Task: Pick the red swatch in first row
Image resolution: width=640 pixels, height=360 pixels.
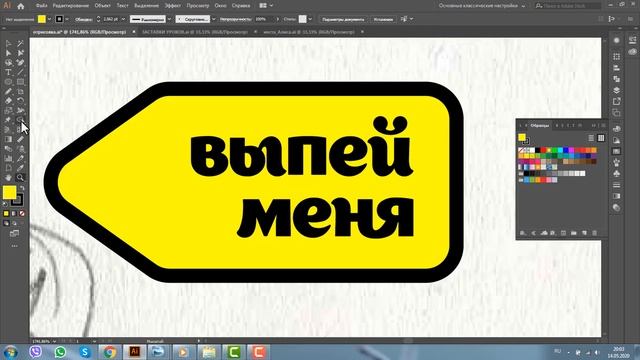Action: tap(543, 150)
